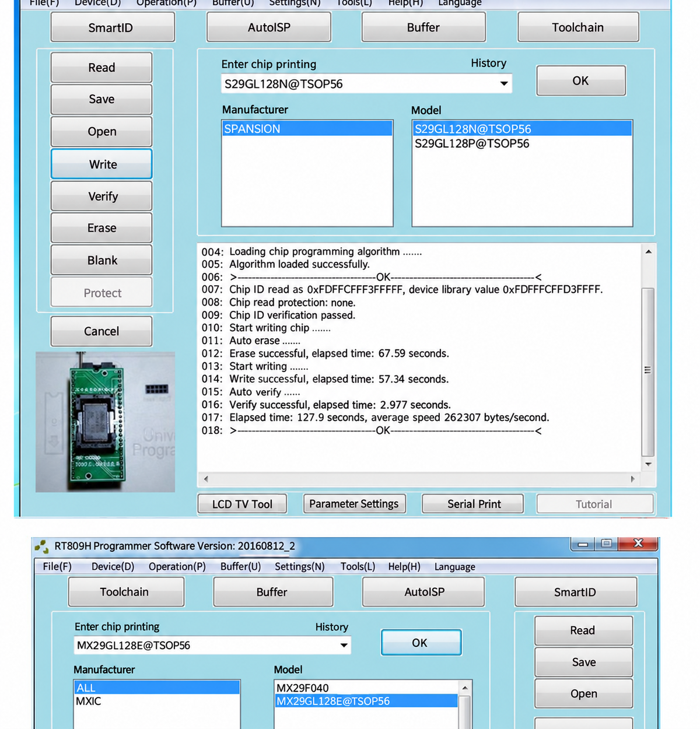Open Language menu in lower window

pyautogui.click(x=454, y=567)
